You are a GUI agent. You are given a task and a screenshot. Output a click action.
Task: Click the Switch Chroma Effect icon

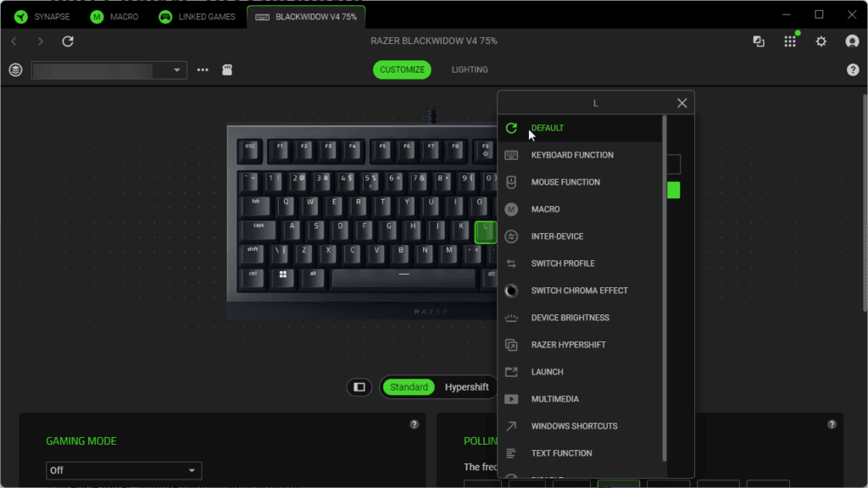coord(511,291)
